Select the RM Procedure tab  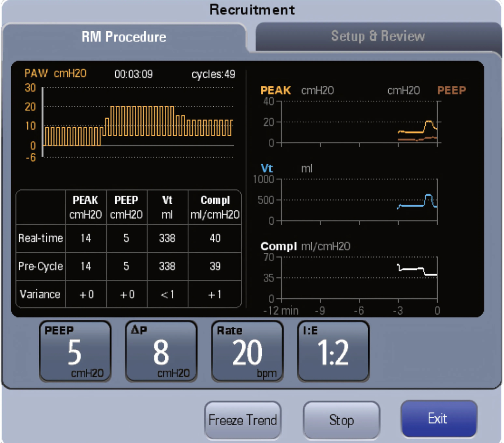[x=124, y=37]
